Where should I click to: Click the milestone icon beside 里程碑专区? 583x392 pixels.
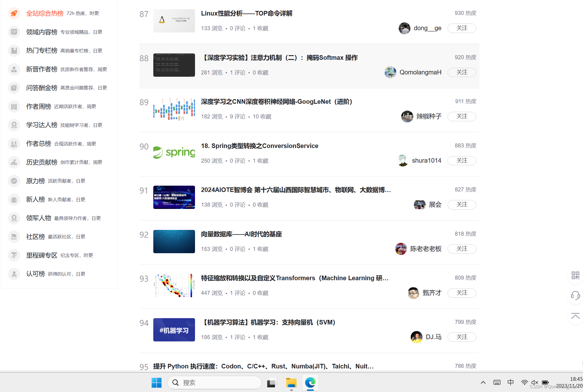14,255
